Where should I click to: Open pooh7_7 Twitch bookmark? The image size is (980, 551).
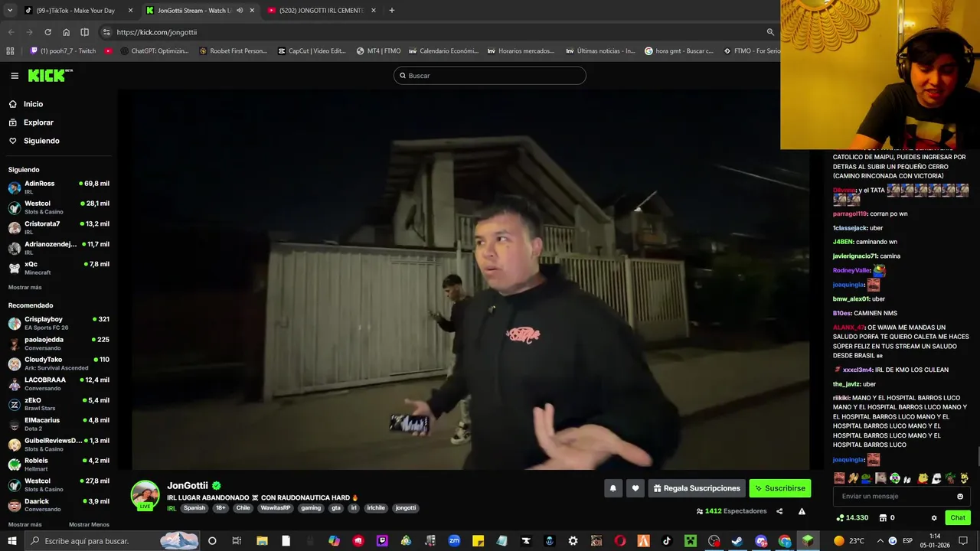click(64, 51)
